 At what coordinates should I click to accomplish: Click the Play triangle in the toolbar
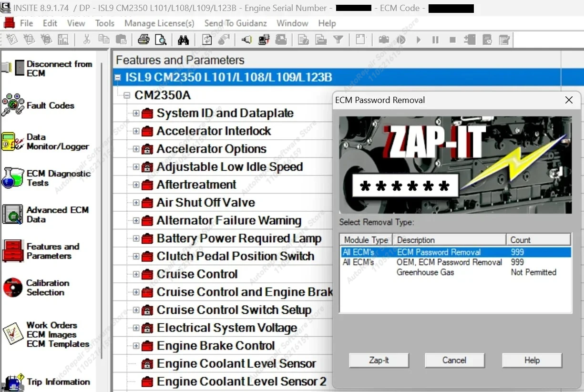[418, 40]
